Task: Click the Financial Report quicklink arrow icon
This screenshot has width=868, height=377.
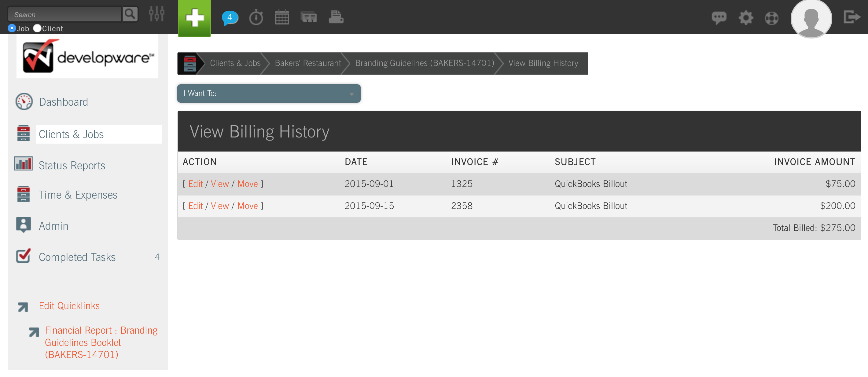Action: [x=34, y=332]
